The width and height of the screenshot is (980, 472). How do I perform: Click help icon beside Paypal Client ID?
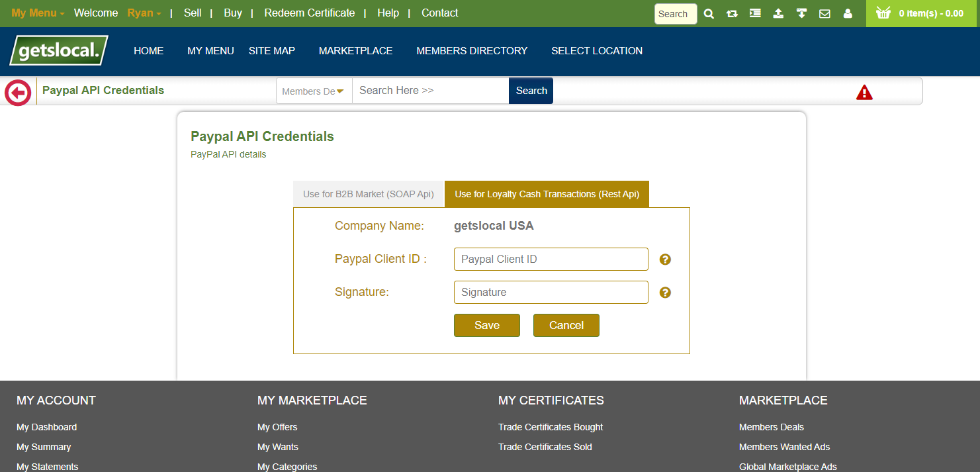(666, 260)
